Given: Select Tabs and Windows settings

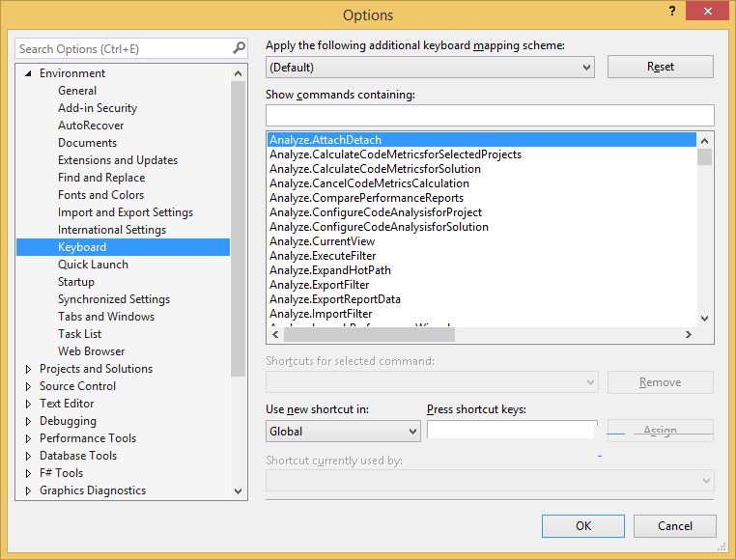Looking at the screenshot, I should [x=106, y=317].
